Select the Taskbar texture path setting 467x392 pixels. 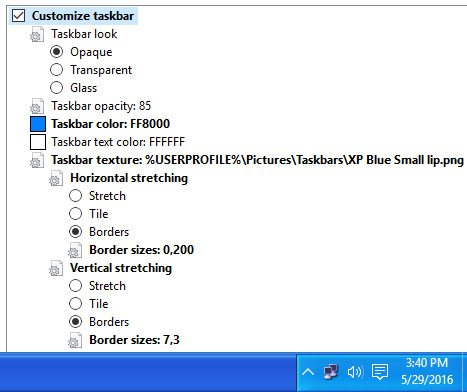coord(257,160)
